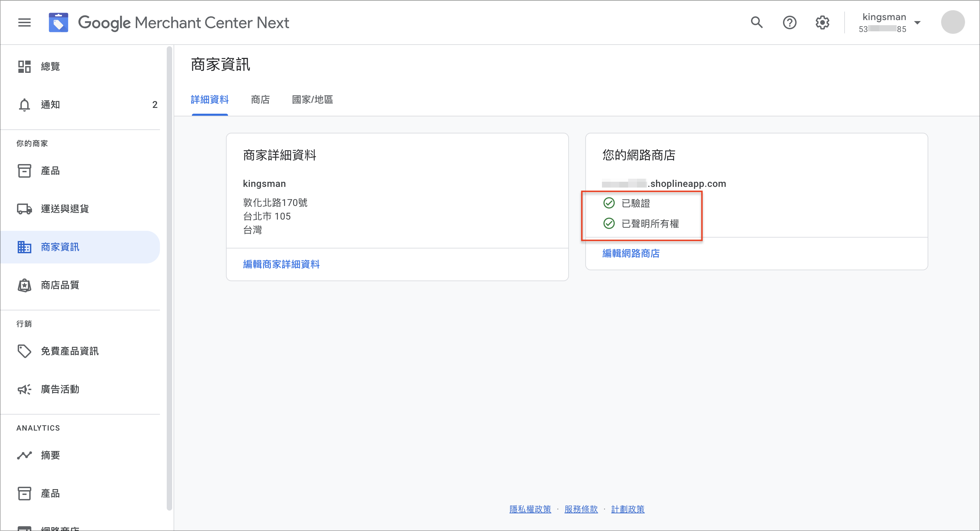Image resolution: width=980 pixels, height=531 pixels.
Task: Click the 已聲明所有權 status text
Action: click(x=650, y=224)
